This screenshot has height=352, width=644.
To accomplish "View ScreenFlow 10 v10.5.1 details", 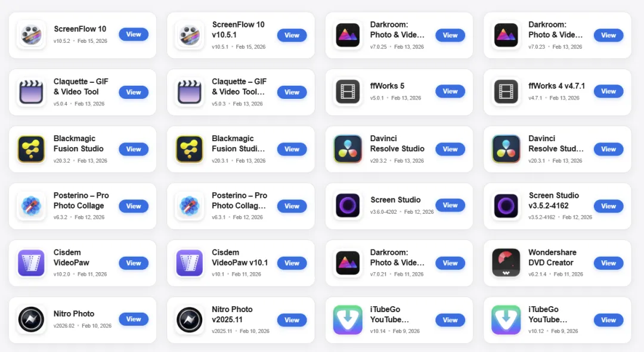I will click(x=292, y=35).
